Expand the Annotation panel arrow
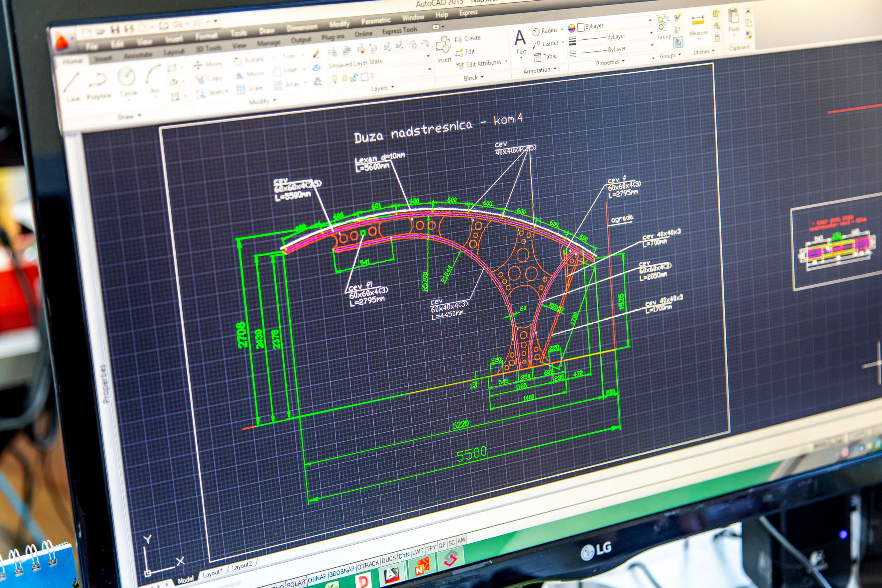The width and height of the screenshot is (882, 588). coord(555,69)
